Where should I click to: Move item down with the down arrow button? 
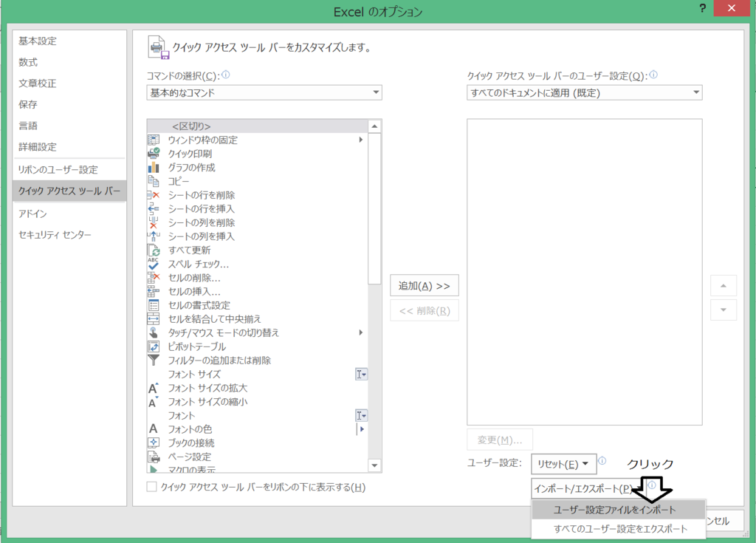[724, 310]
